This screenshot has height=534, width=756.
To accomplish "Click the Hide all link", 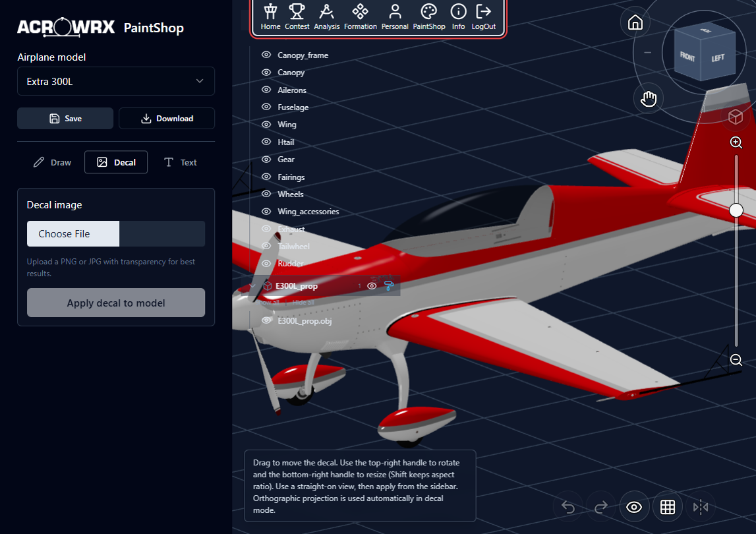I will tap(303, 302).
